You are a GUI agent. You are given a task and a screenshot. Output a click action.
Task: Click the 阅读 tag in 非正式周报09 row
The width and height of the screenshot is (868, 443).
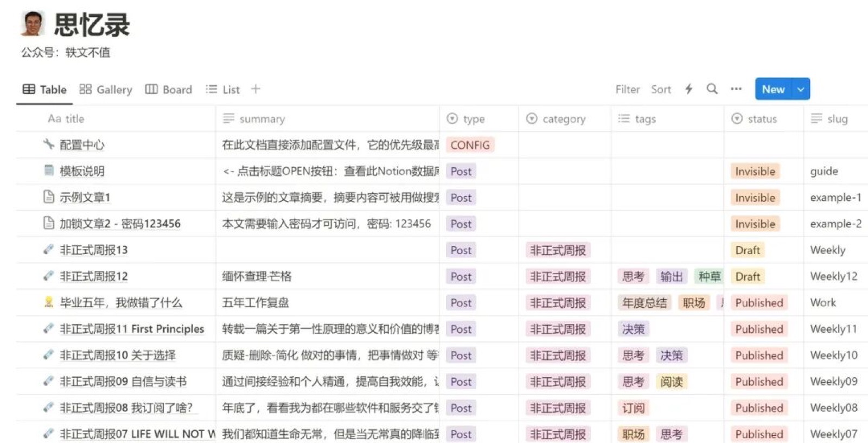pyautogui.click(x=671, y=382)
